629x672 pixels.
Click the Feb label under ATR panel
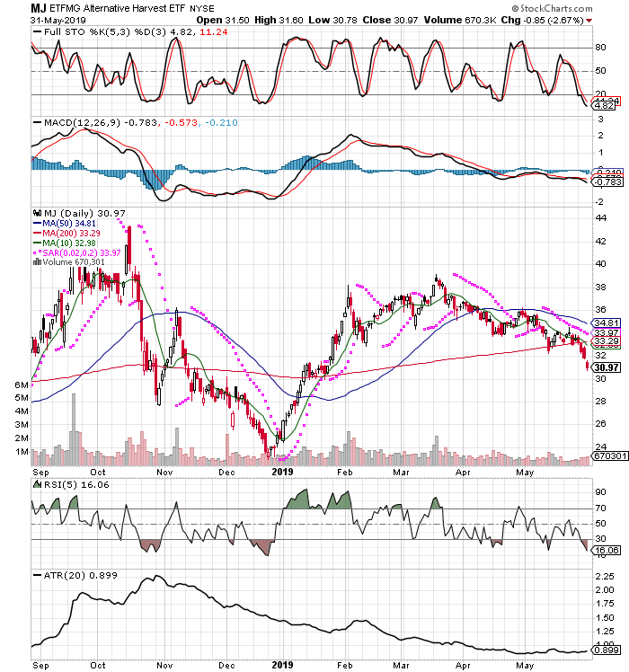[344, 665]
